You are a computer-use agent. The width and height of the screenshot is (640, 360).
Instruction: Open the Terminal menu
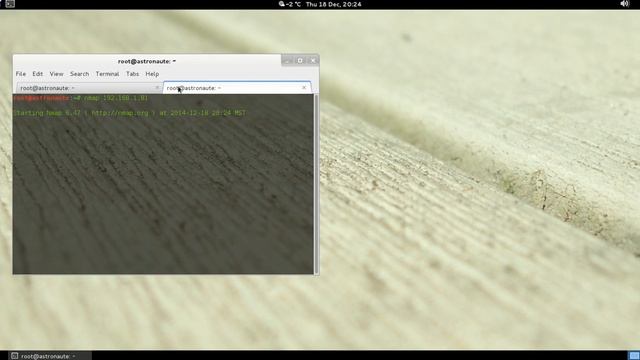[107, 74]
